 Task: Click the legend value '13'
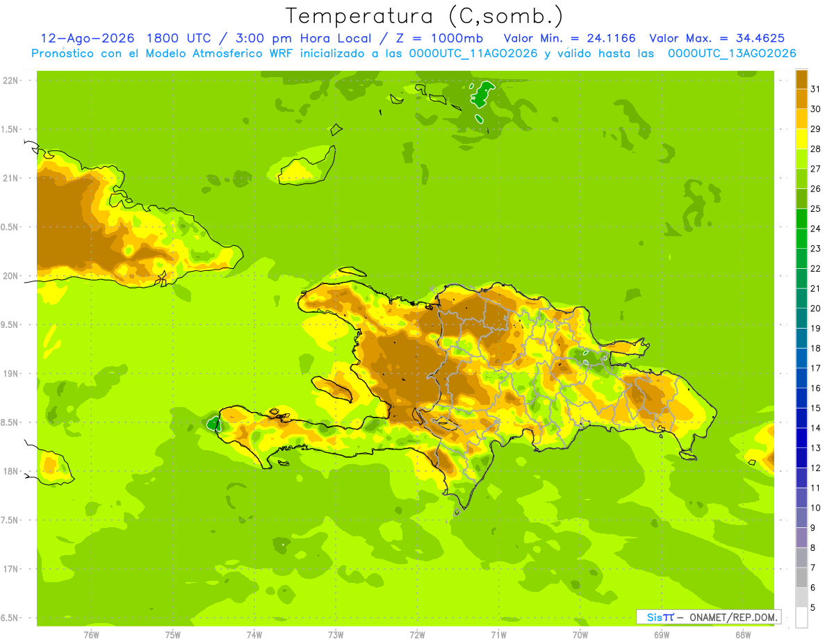click(816, 448)
